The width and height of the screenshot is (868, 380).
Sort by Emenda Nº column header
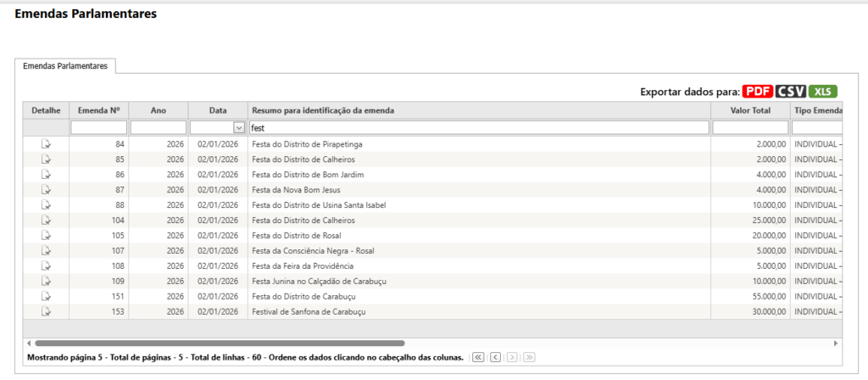98,110
